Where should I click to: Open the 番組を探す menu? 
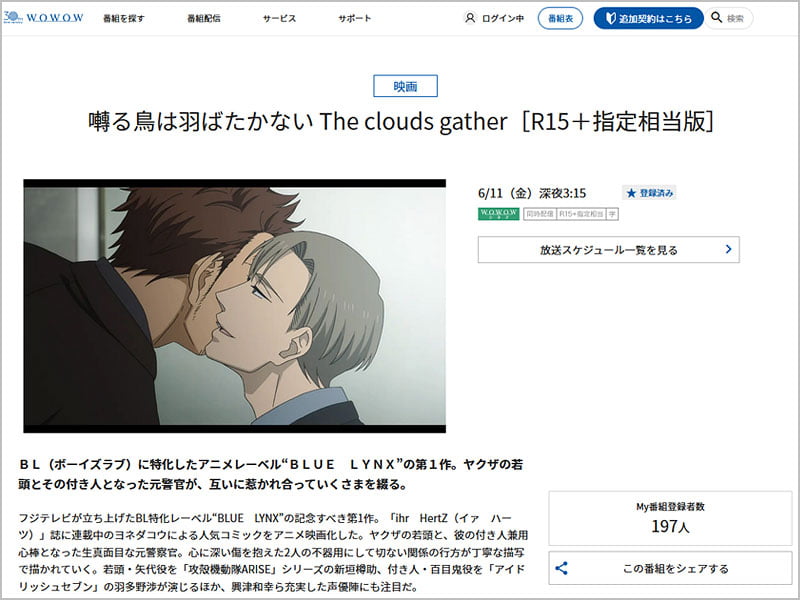pyautogui.click(x=123, y=18)
